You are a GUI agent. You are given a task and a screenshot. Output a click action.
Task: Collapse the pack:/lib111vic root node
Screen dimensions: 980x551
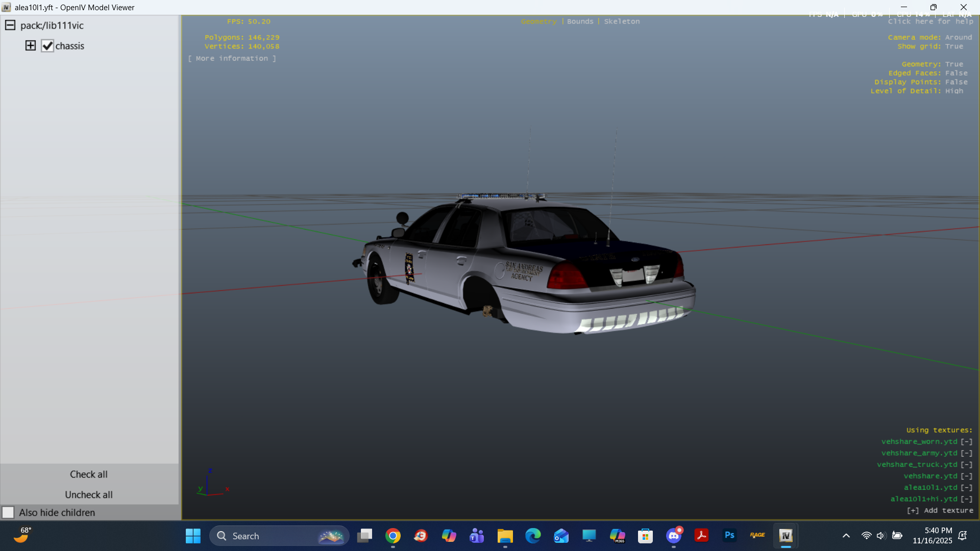[10, 26]
